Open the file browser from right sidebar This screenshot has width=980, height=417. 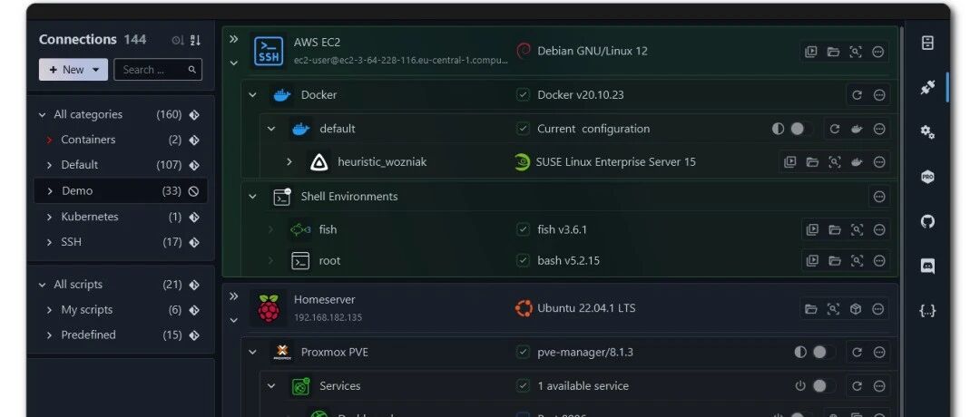point(927,44)
